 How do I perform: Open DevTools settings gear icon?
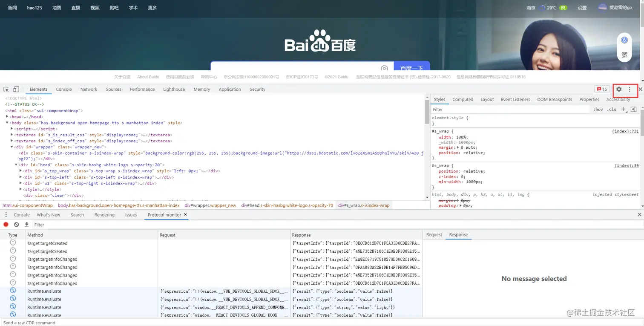coord(619,89)
